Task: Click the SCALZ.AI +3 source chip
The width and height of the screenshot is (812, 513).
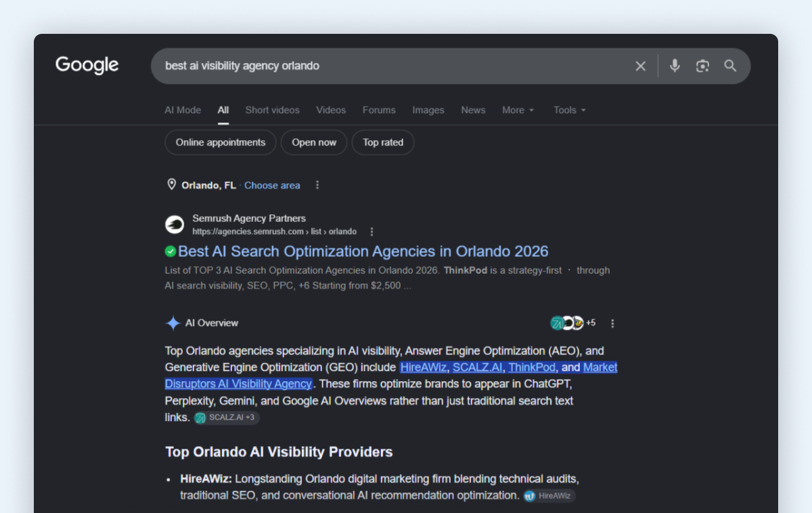Action: (x=226, y=418)
